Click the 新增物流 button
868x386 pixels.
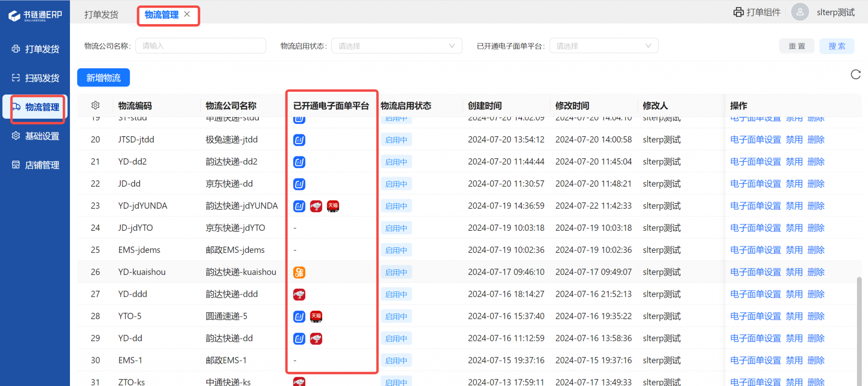click(103, 78)
